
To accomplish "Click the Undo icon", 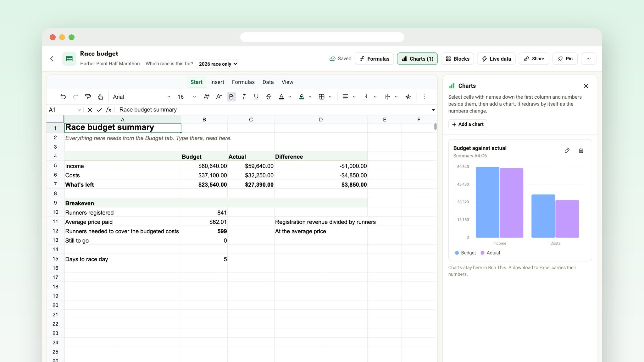I will 63,97.
